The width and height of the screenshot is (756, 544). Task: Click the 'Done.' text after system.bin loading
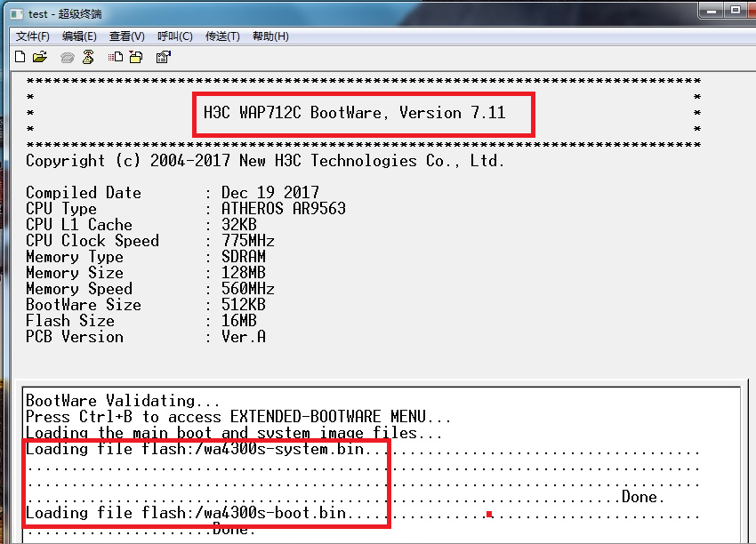pos(643,497)
